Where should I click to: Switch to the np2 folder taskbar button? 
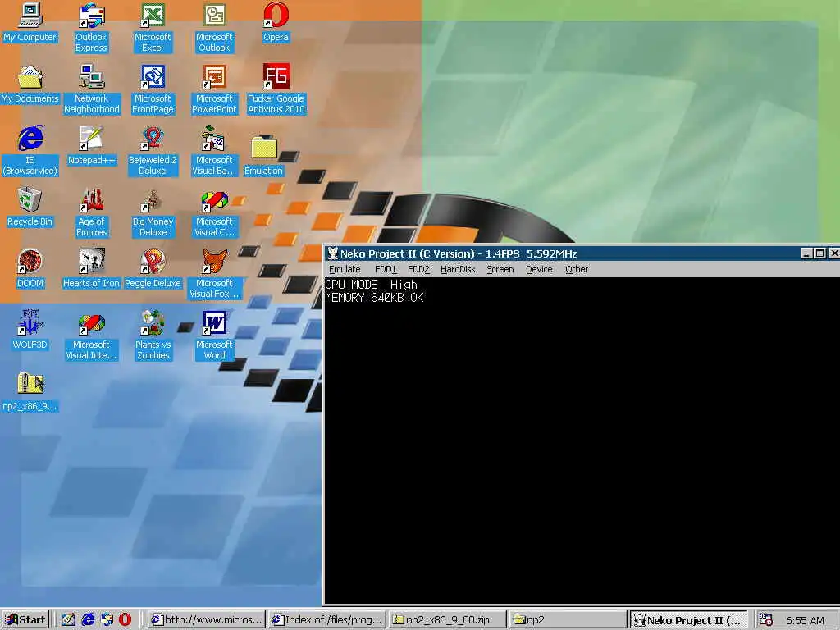568,620
